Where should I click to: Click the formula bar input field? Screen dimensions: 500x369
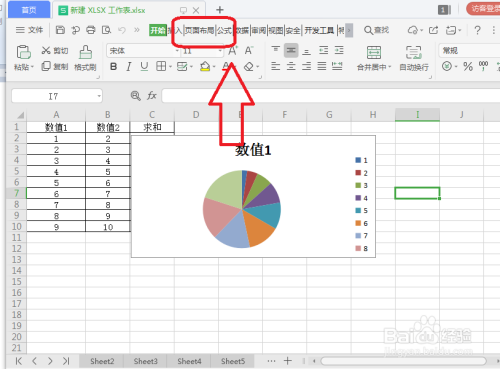coord(331,96)
